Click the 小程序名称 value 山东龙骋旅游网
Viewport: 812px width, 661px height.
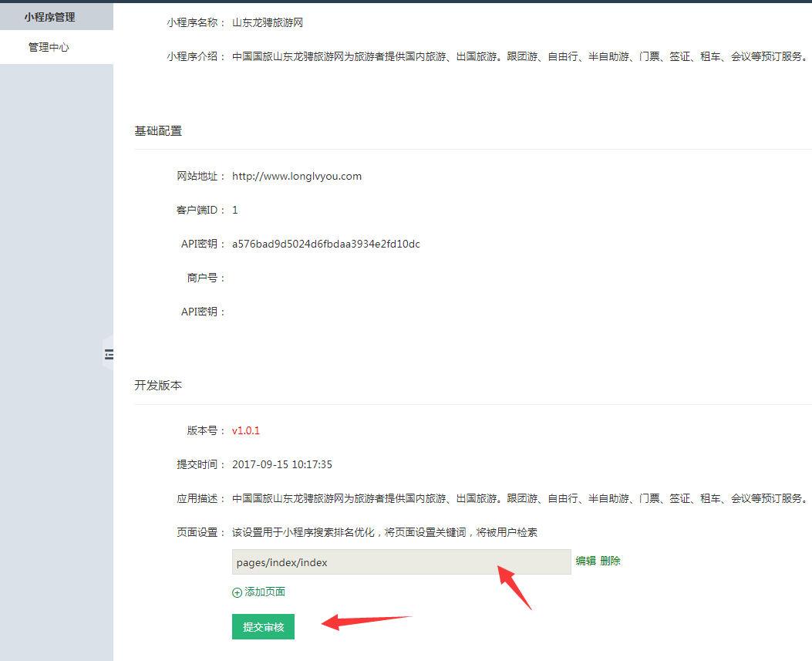point(268,22)
